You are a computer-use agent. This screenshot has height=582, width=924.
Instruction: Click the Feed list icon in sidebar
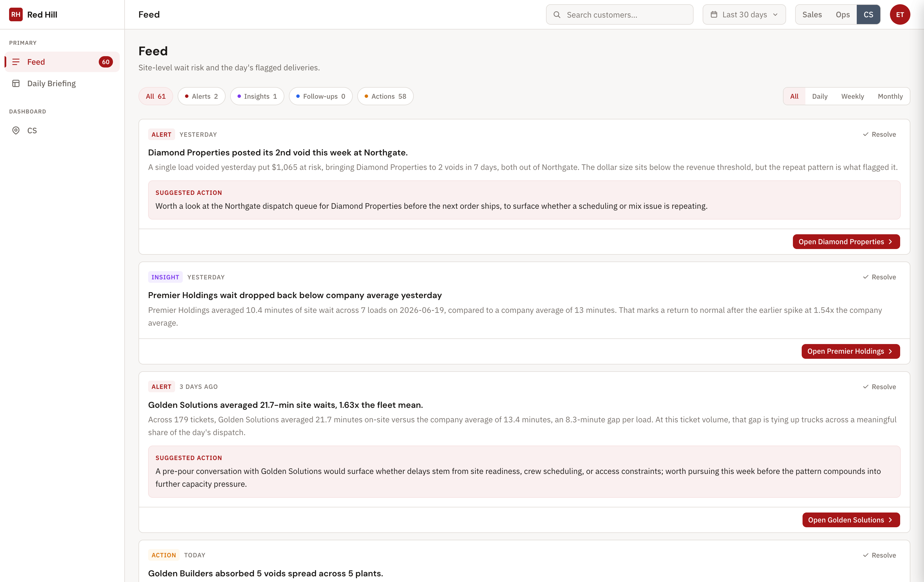16,62
